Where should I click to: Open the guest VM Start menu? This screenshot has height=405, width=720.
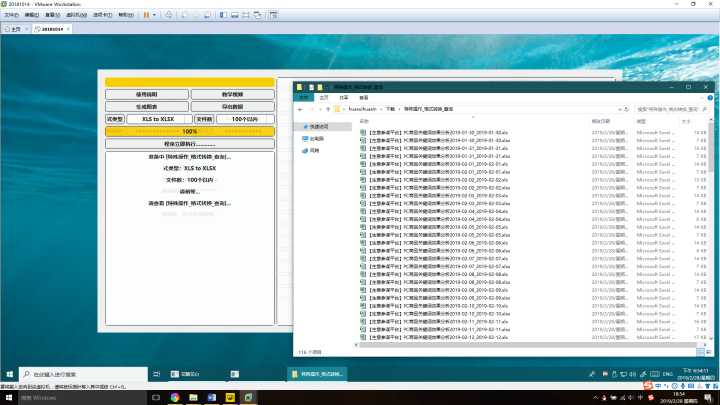point(10,374)
